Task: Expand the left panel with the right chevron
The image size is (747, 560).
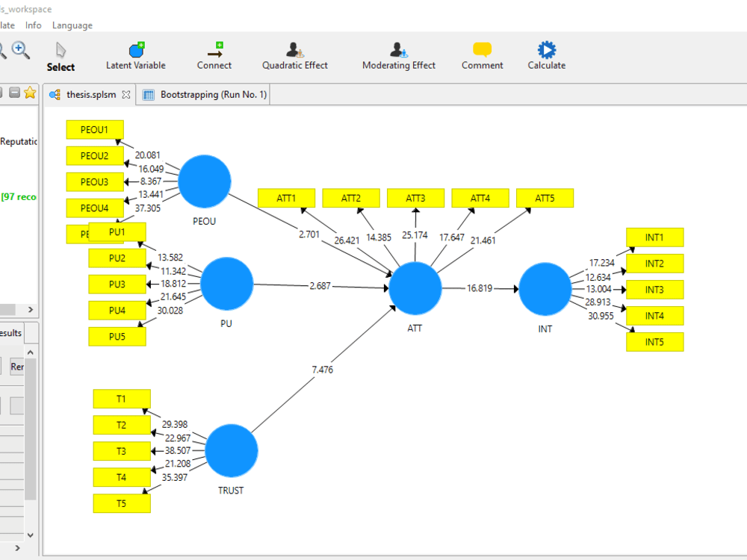Action: [x=30, y=309]
